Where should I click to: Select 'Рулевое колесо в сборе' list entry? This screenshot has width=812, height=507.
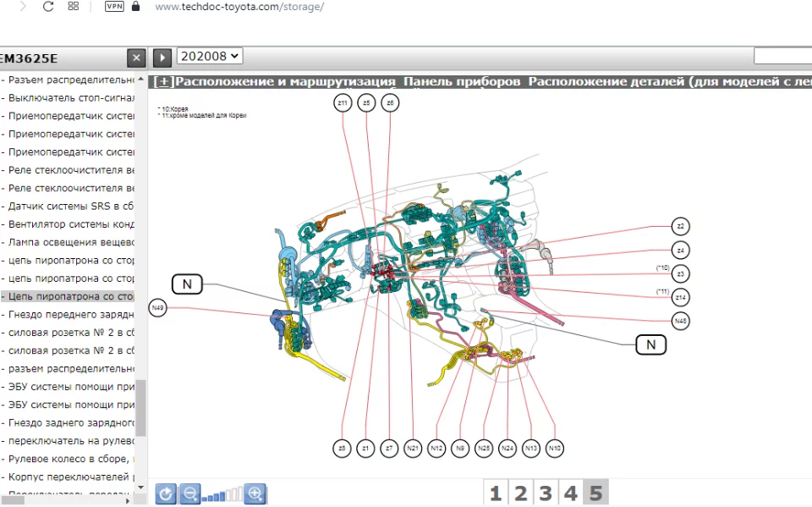click(68, 460)
